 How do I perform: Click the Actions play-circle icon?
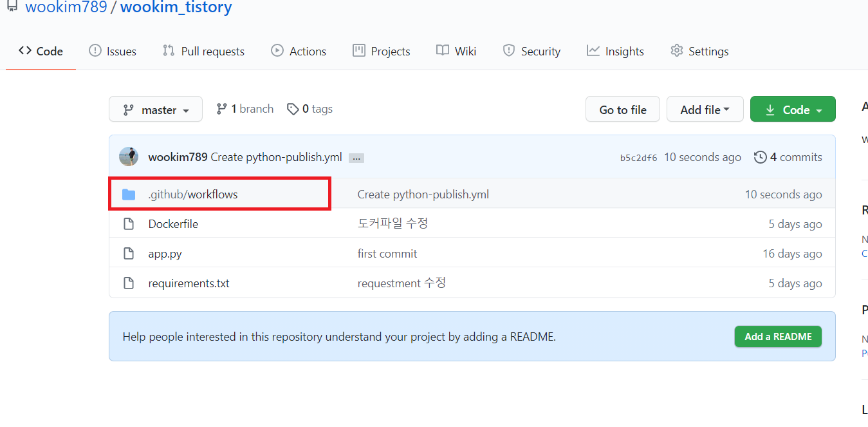coord(277,50)
